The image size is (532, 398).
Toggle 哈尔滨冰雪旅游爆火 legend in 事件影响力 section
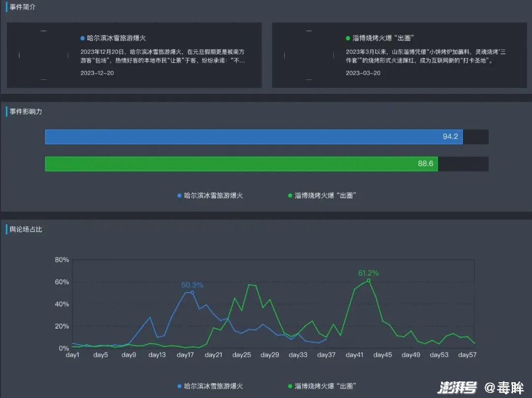pyautogui.click(x=210, y=196)
